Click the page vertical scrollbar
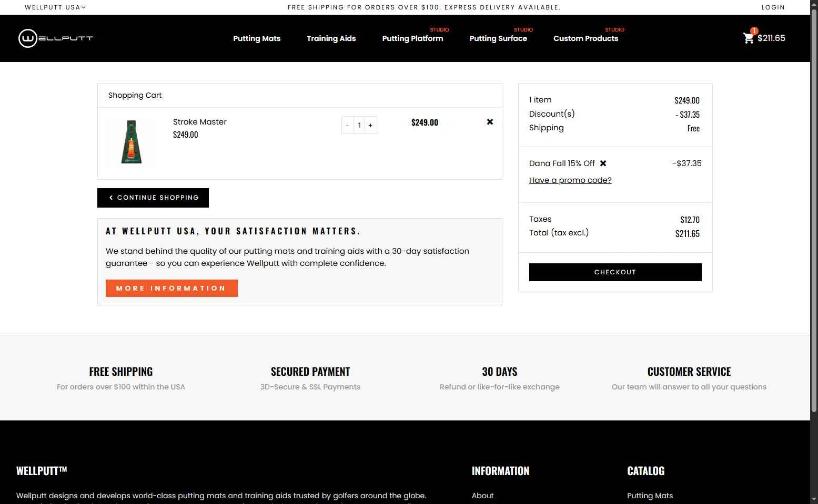The height and width of the screenshot is (504, 818). point(814,210)
